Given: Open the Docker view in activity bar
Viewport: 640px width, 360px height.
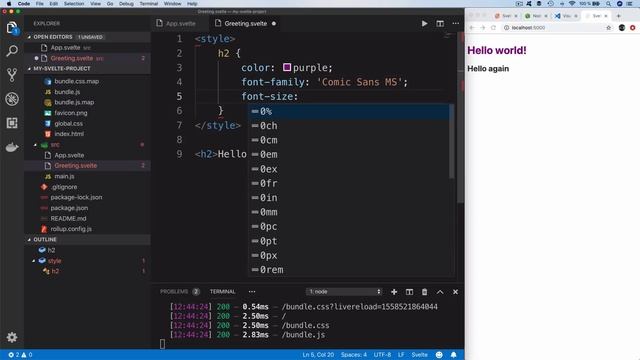Looking at the screenshot, I should coord(12,147).
